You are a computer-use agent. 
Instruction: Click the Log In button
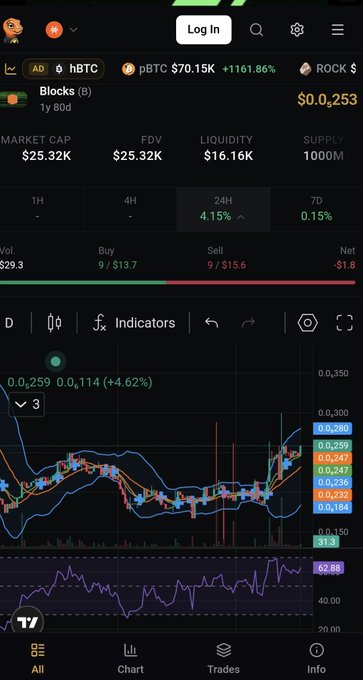(203, 29)
